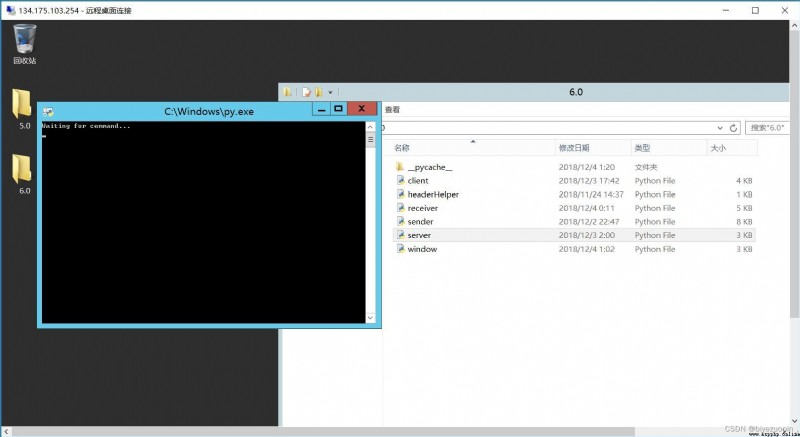Select the sender Python file icon
The width and height of the screenshot is (800, 437).
(x=401, y=221)
